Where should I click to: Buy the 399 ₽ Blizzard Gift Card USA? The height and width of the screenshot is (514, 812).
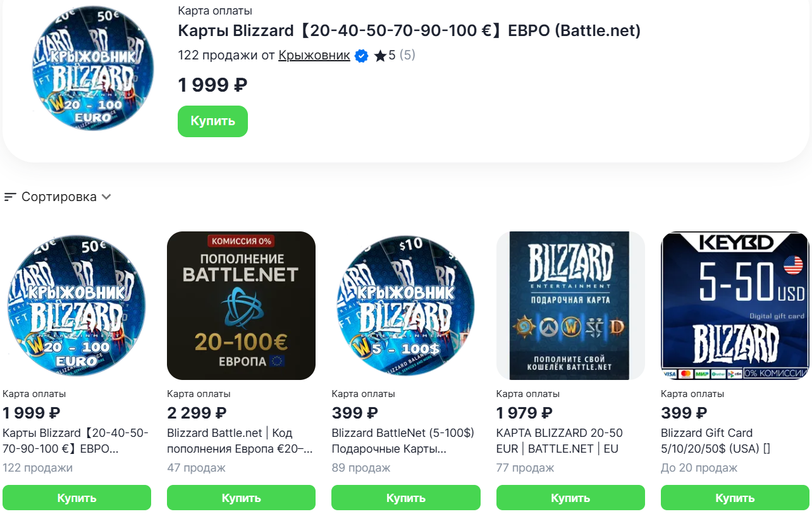coord(735,498)
